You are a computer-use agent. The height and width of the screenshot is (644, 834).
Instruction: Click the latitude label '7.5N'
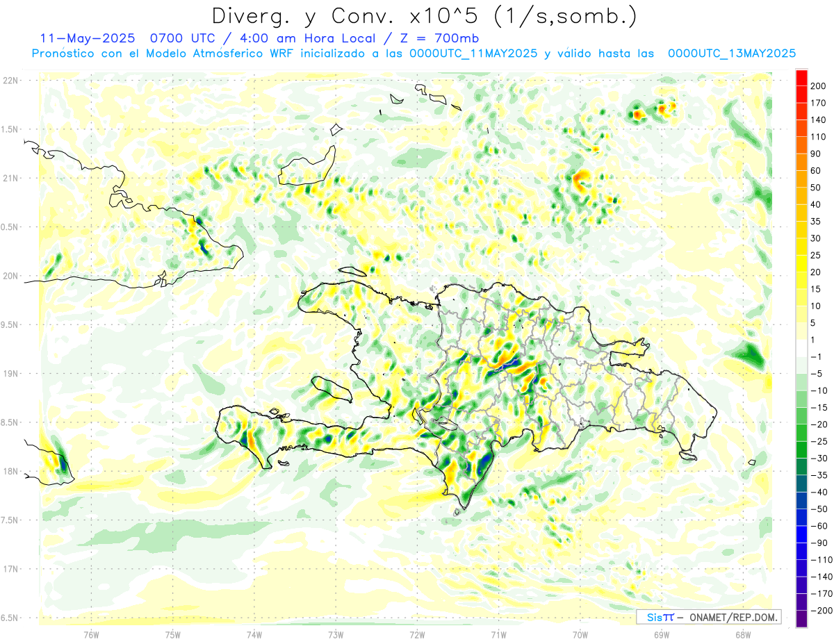(10, 520)
